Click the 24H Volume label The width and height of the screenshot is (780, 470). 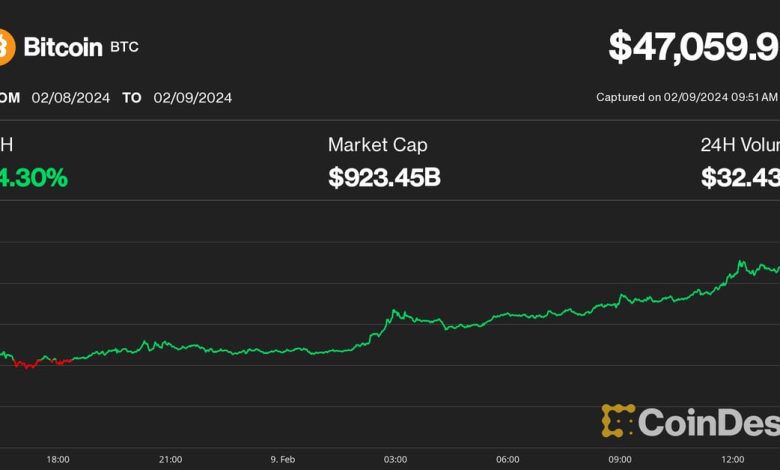point(739,145)
